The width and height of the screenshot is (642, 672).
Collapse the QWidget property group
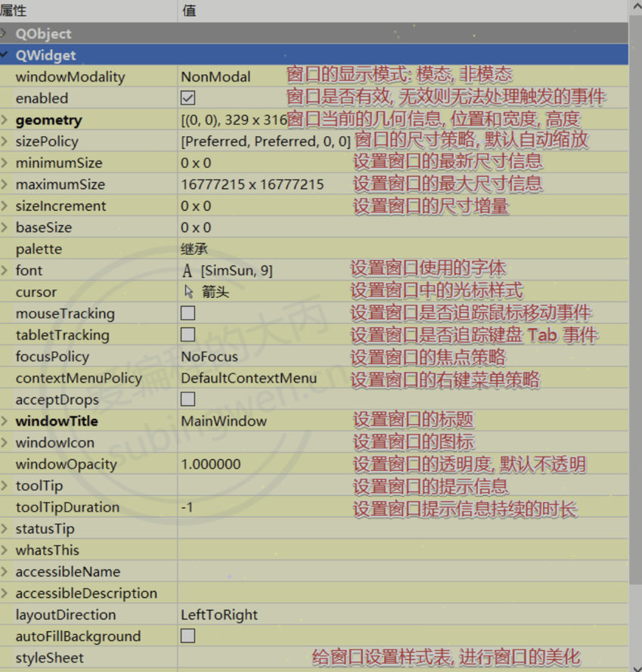click(x=5, y=55)
